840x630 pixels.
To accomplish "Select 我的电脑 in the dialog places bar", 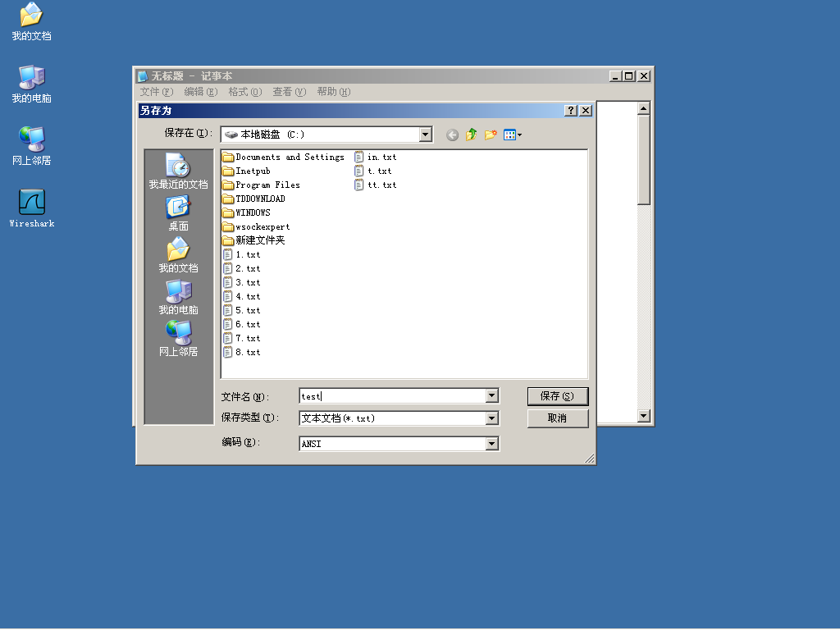I will [178, 297].
